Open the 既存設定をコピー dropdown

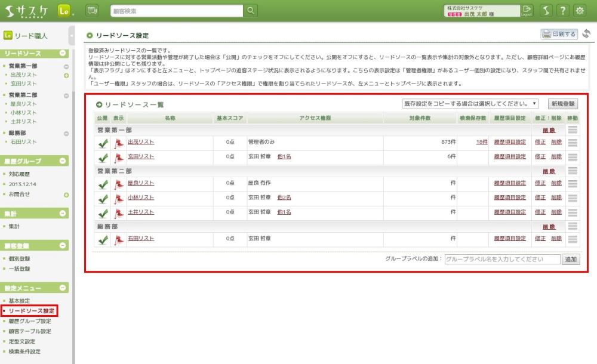coord(470,103)
